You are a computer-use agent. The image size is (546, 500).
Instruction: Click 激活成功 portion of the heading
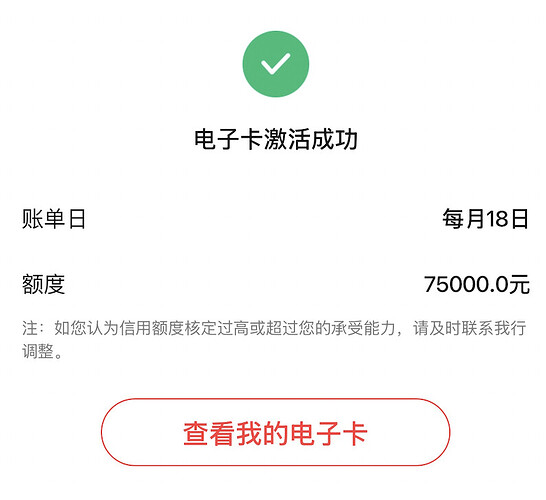click(x=311, y=139)
